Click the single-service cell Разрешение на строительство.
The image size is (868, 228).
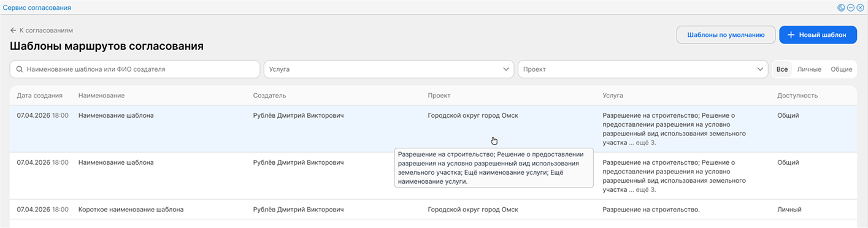tap(651, 210)
